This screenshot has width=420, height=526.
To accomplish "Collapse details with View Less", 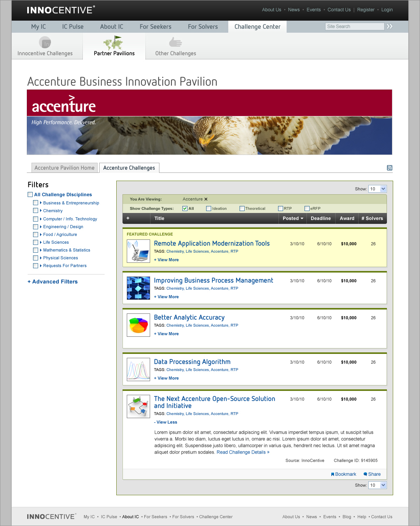I will [165, 422].
